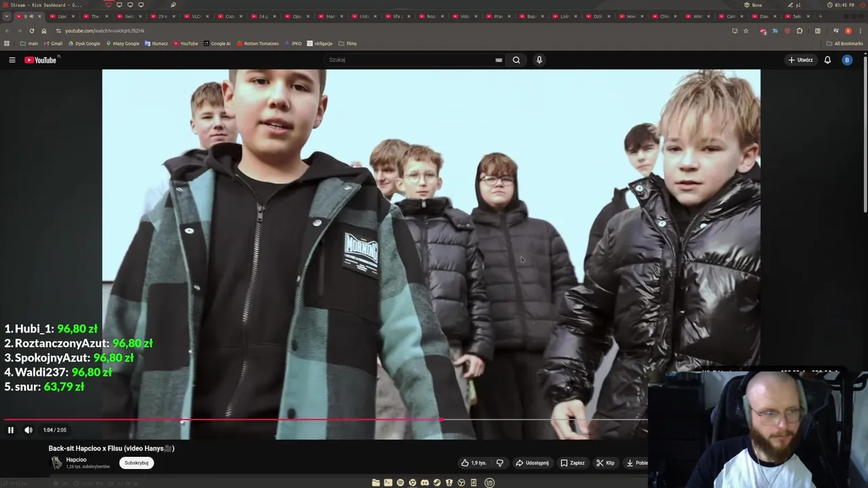This screenshot has height=488, width=868.
Task: Open the 'main' bookmark folder
Action: click(28, 43)
